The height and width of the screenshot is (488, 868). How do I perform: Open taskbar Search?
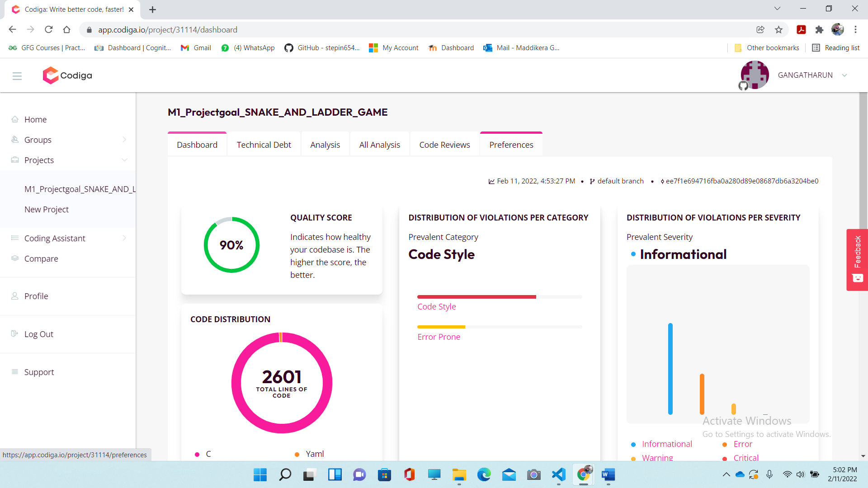[x=285, y=474]
